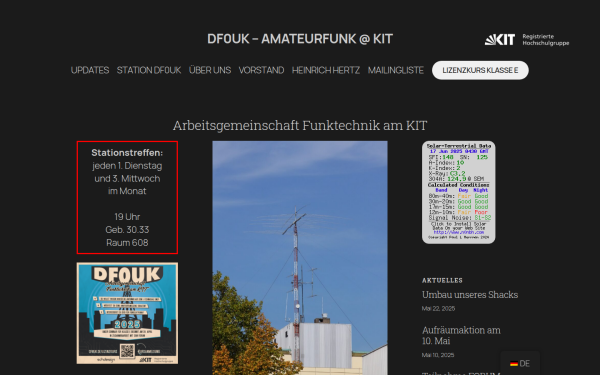Click the LIZENZKURS KLASSE E button
This screenshot has height=375, width=600.
(x=480, y=70)
